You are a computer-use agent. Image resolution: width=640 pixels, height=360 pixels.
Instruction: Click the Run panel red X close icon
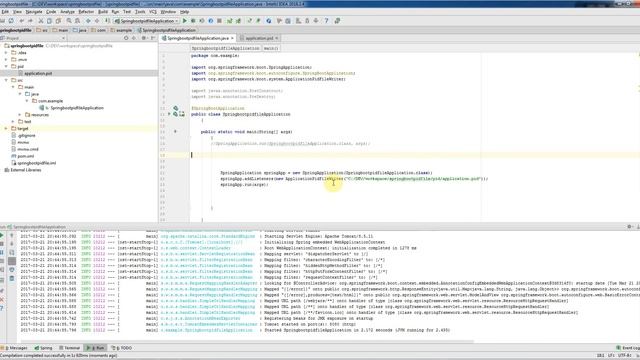point(2,300)
